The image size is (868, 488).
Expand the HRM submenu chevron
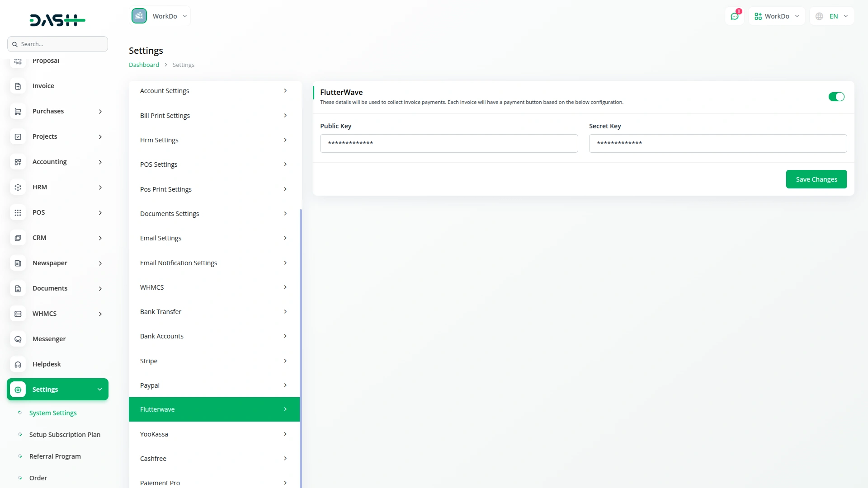pos(100,187)
